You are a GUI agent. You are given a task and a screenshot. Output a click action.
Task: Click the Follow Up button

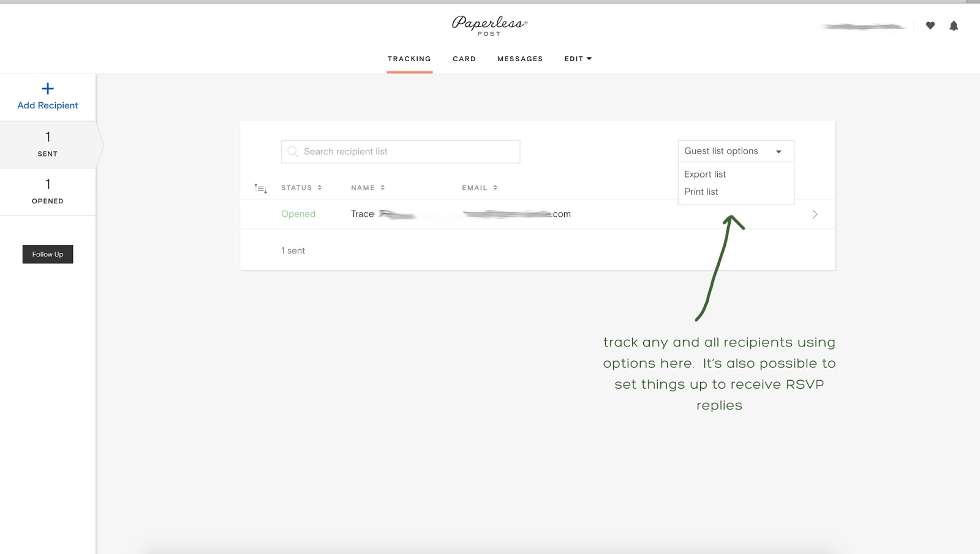coord(47,253)
